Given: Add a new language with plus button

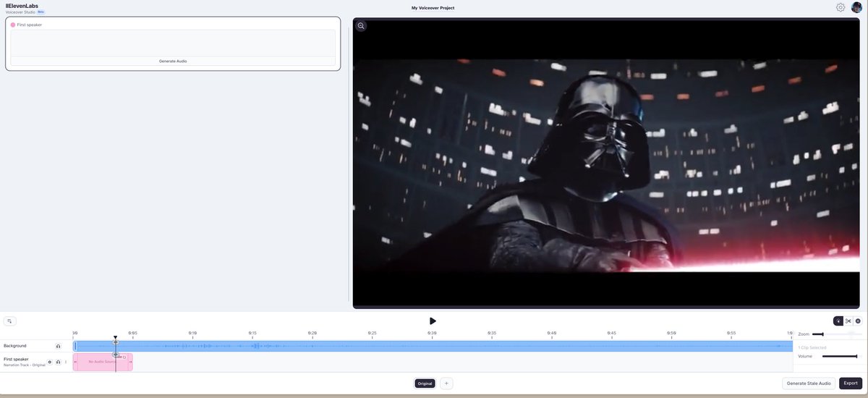Looking at the screenshot, I should click(x=446, y=384).
